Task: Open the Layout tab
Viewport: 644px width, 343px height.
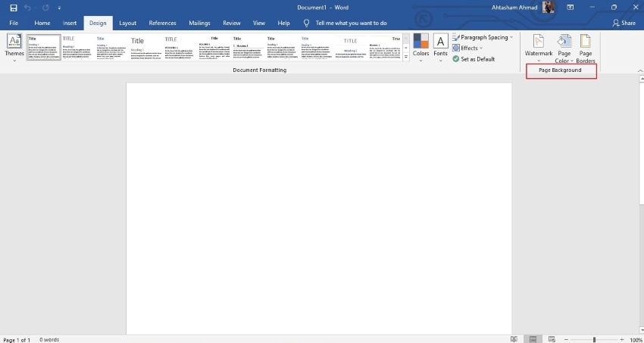Action: (x=128, y=23)
